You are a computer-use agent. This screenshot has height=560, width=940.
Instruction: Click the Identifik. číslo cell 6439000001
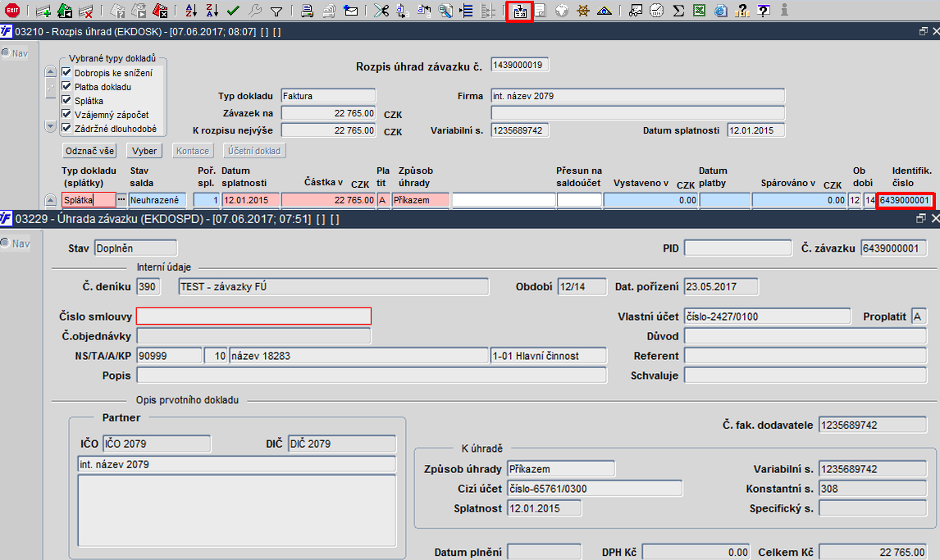(x=906, y=200)
